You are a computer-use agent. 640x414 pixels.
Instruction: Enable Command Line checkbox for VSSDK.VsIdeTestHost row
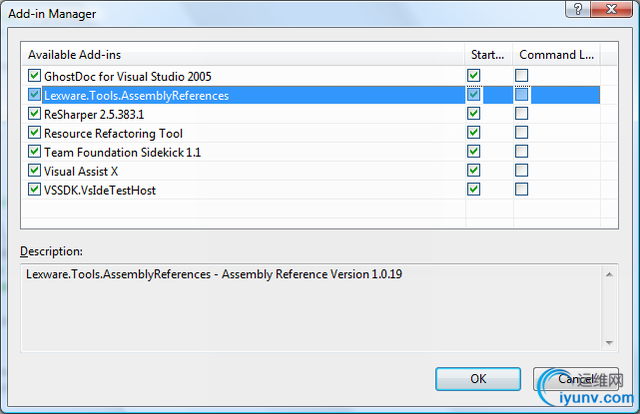[x=522, y=189]
